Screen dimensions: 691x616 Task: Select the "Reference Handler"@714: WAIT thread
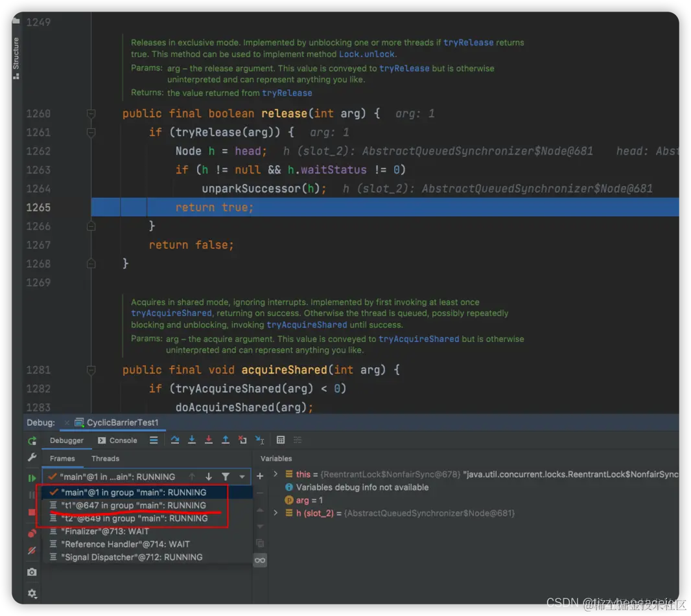(x=146, y=544)
